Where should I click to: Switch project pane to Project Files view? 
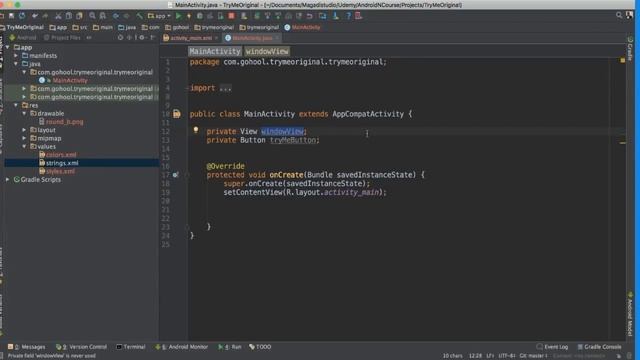pos(62,38)
